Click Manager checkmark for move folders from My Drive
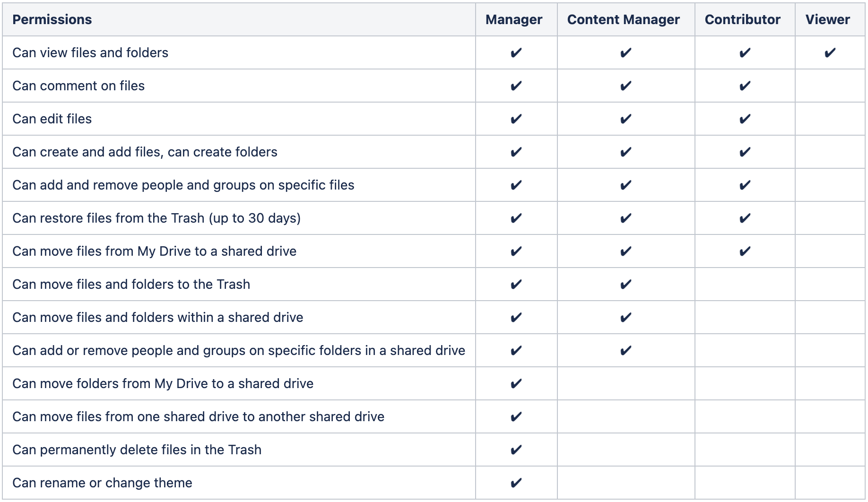Screen dimensions: 868x502 click(516, 384)
